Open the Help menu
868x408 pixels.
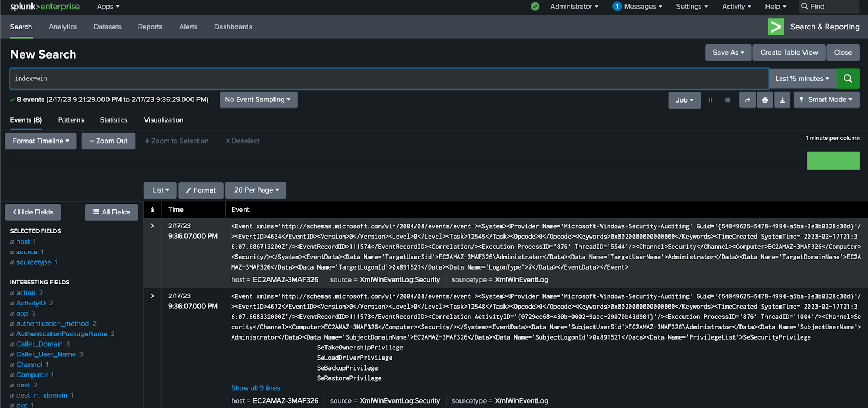pyautogui.click(x=776, y=7)
